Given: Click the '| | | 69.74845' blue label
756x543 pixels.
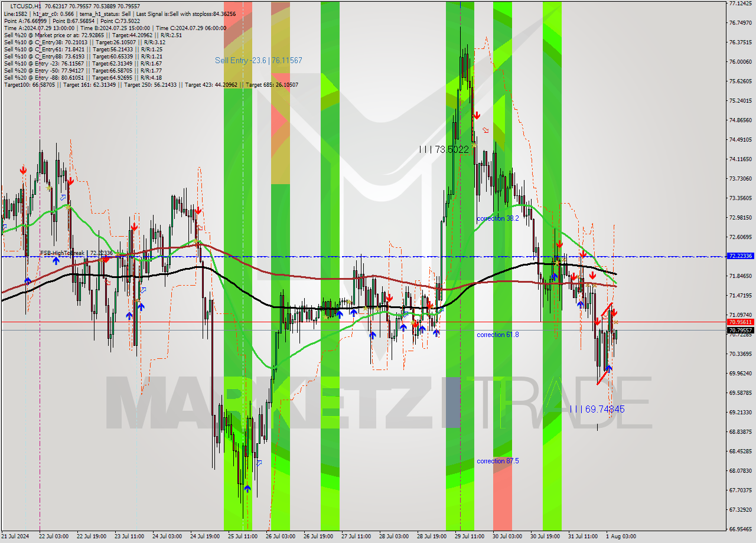Looking at the screenshot, I should click(597, 409).
